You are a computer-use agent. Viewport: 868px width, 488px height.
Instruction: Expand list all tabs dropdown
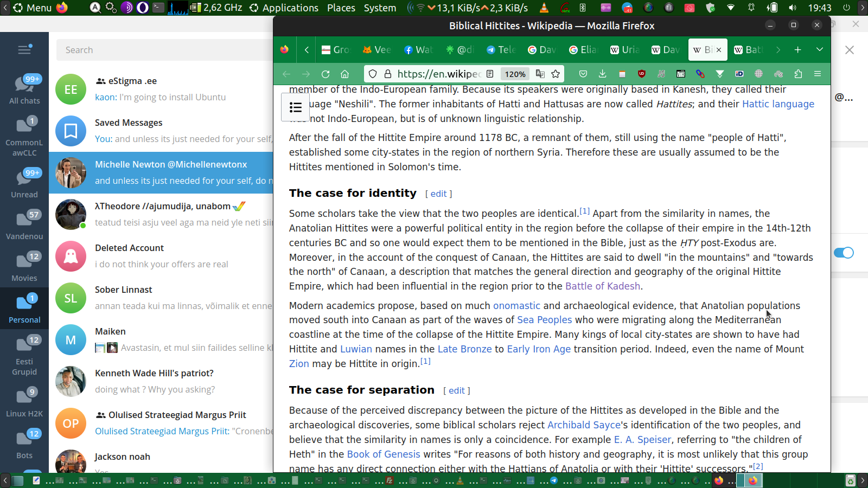click(x=820, y=49)
